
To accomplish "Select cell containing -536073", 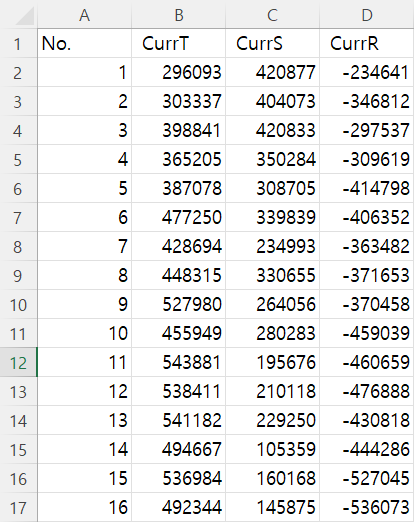I will pos(367,507).
